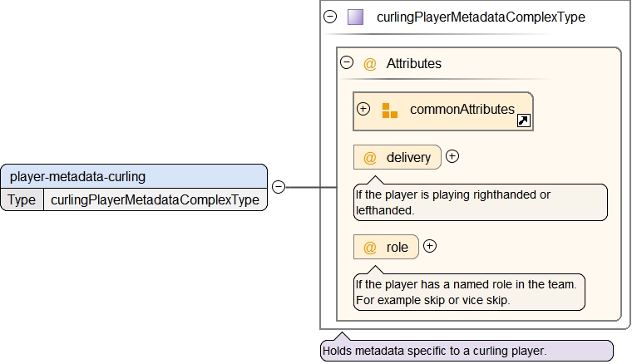The width and height of the screenshot is (632, 364).
Task: Click the @ icon beside Attributes
Action: pos(370,63)
